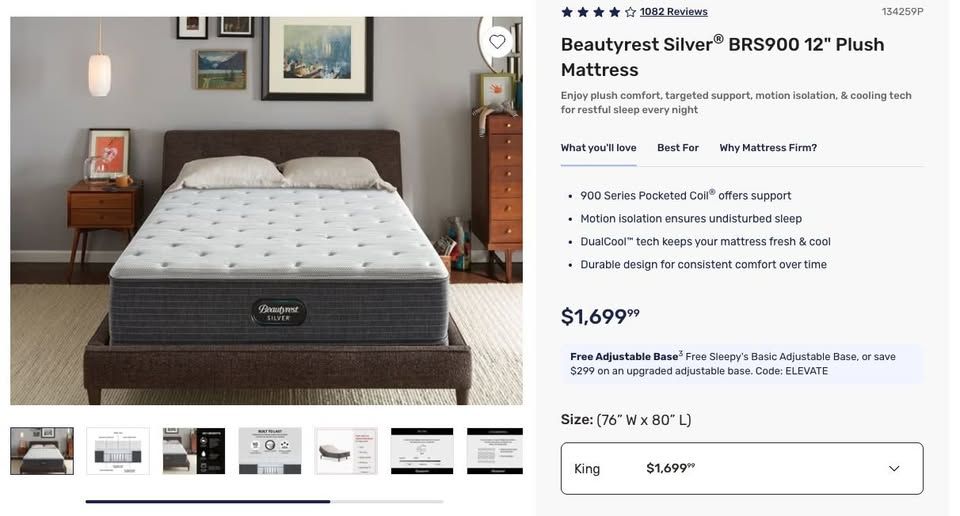Open the Why Mattress Firm? tab
This screenshot has height=516, width=960.
pyautogui.click(x=768, y=148)
